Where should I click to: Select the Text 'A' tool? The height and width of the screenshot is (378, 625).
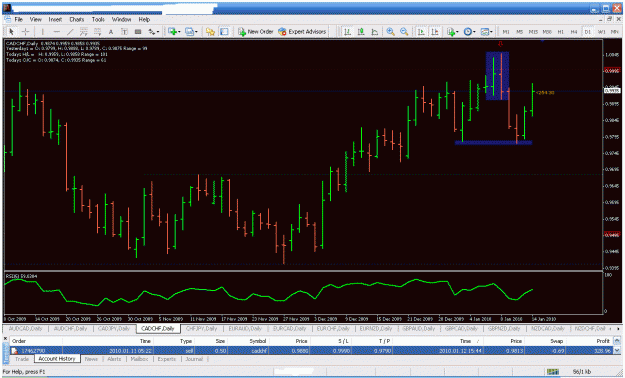pos(111,32)
